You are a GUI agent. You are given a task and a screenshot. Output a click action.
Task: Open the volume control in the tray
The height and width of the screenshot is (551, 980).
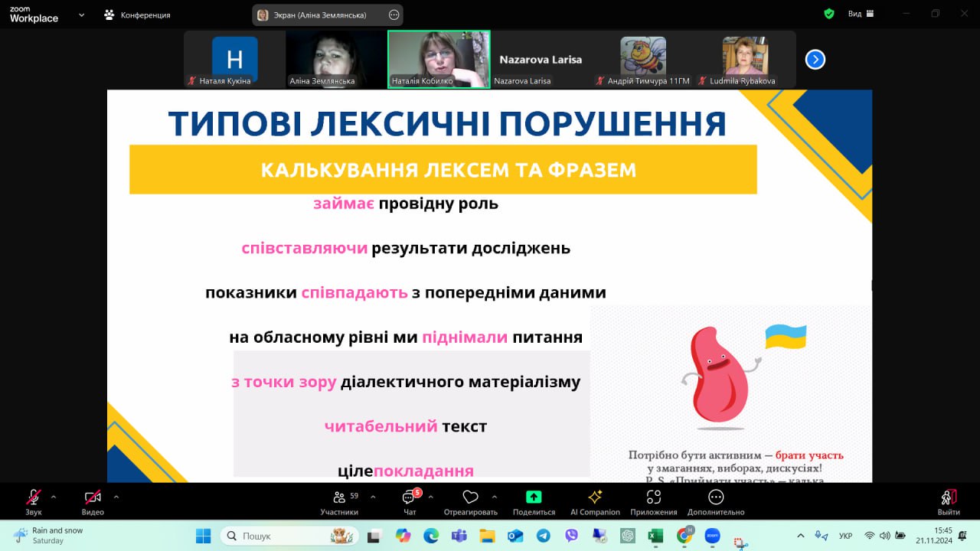pyautogui.click(x=885, y=536)
